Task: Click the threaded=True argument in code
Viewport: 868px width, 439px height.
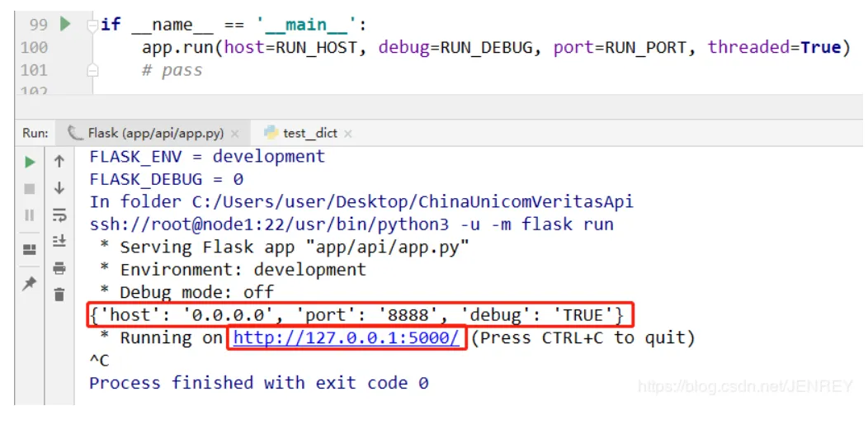Action: [774, 48]
